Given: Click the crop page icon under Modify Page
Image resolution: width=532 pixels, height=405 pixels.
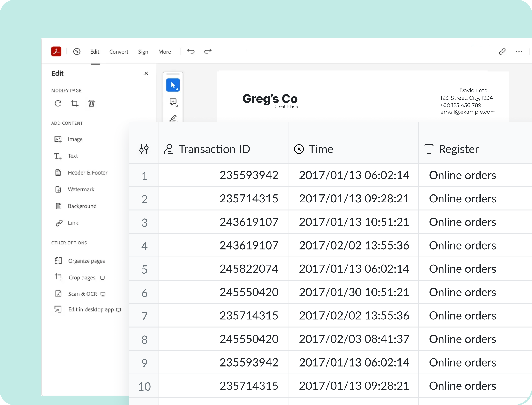Looking at the screenshot, I should click(x=75, y=103).
